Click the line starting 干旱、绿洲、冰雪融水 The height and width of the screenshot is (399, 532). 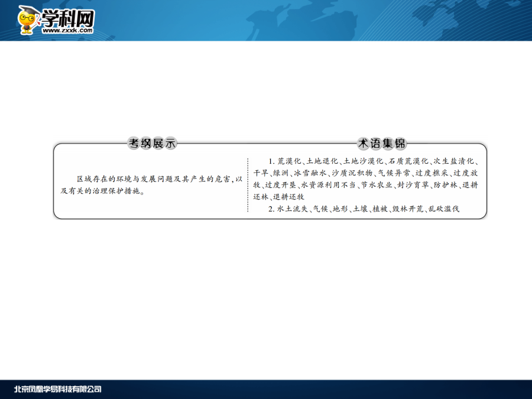pos(365,173)
